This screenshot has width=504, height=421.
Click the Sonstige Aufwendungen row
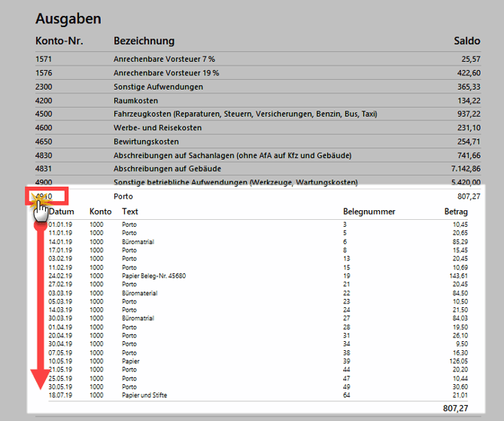pos(158,87)
